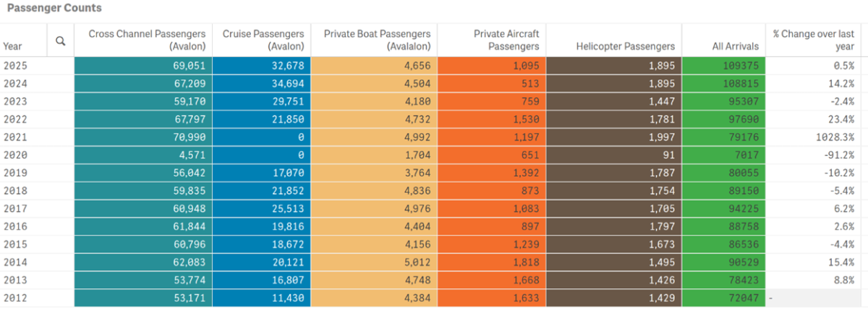Select the 2025 year row
The width and height of the screenshot is (868, 312).
click(14, 65)
